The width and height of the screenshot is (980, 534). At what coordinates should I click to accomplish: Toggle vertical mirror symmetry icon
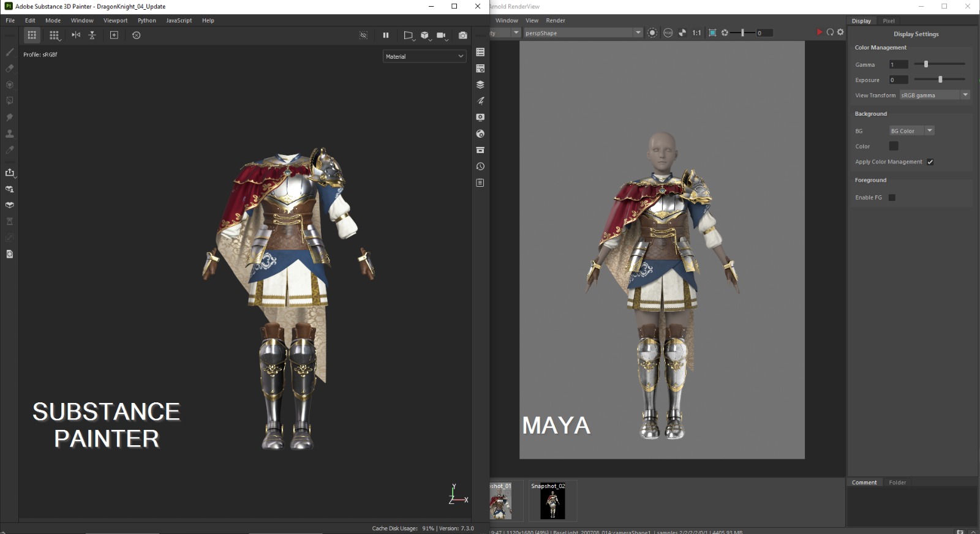[92, 35]
